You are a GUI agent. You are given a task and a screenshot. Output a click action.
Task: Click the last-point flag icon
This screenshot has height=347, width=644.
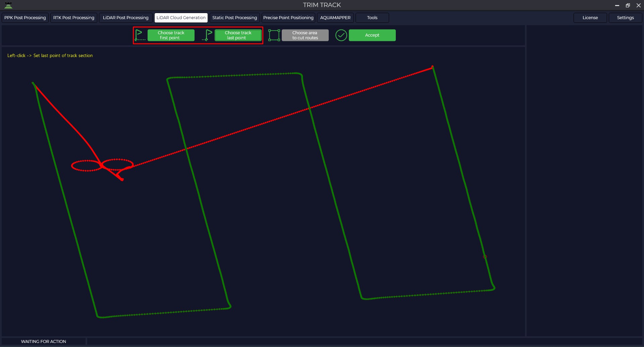click(207, 35)
